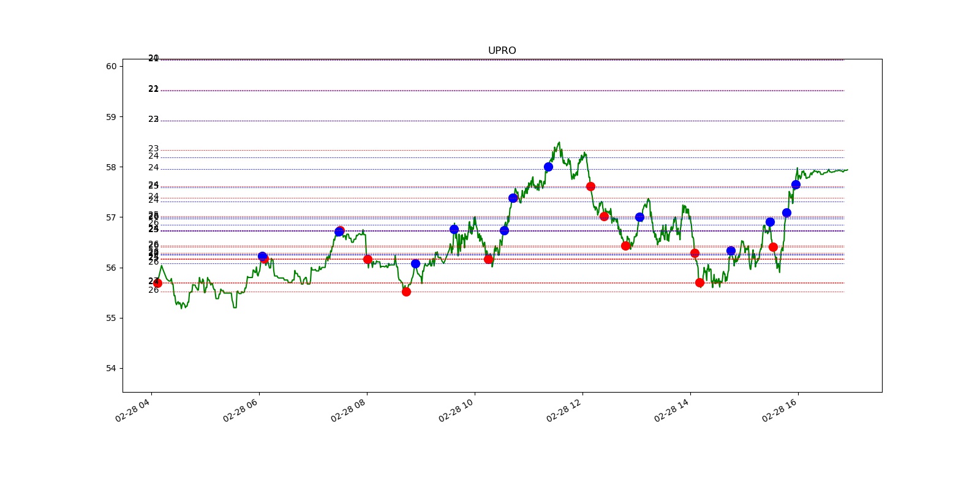This screenshot has height=490, width=980.
Task: Select the highest red marker near 57.6
Action: click(590, 186)
